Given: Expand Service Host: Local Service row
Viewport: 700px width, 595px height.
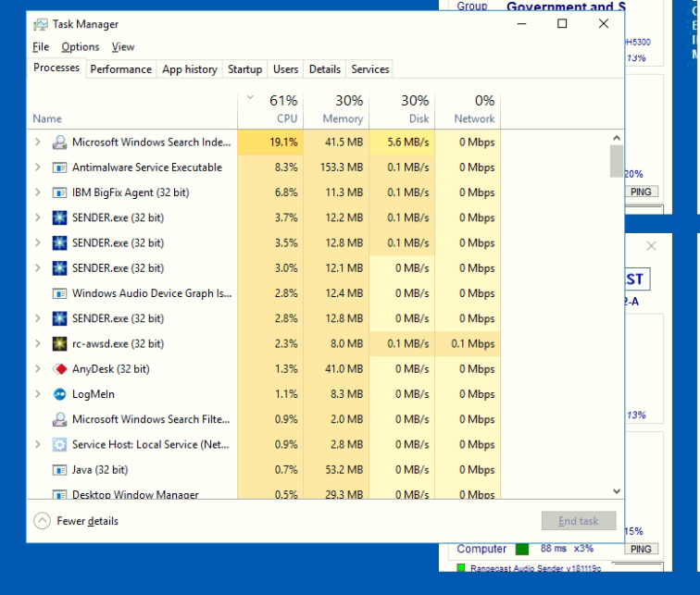Looking at the screenshot, I should (38, 444).
